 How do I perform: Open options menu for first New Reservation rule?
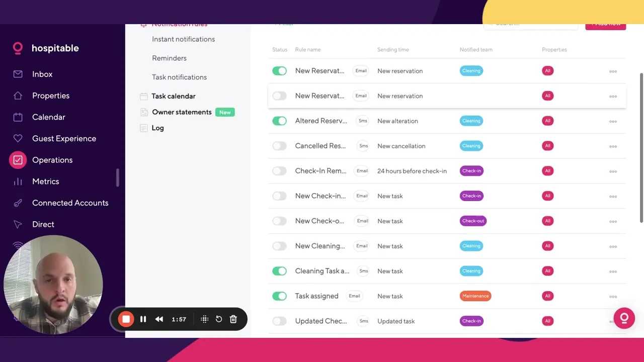[613, 71]
